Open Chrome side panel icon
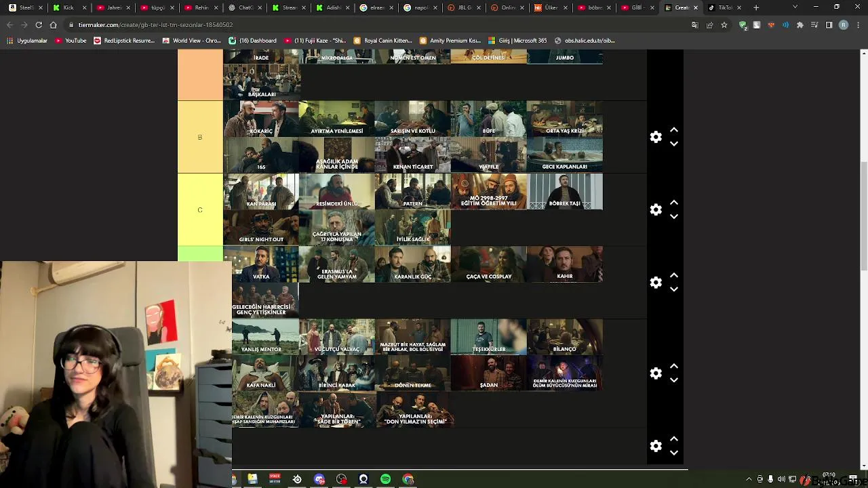The image size is (868, 488). (x=829, y=25)
